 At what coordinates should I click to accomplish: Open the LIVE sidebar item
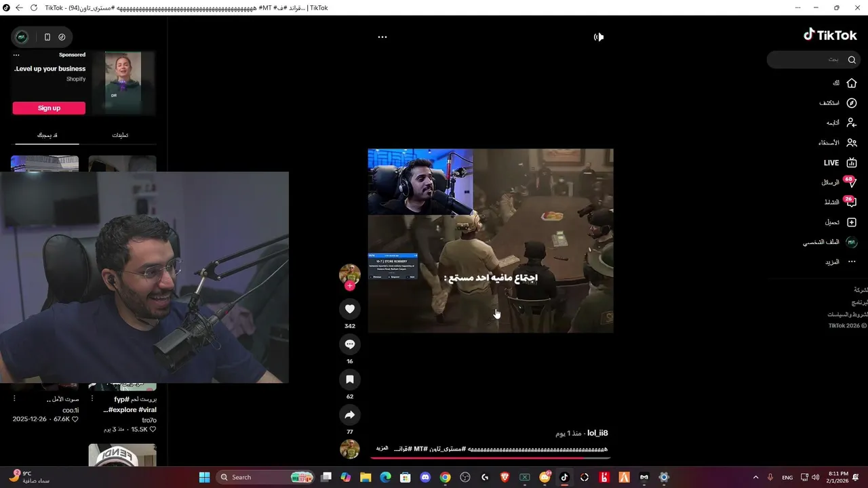[x=840, y=163]
